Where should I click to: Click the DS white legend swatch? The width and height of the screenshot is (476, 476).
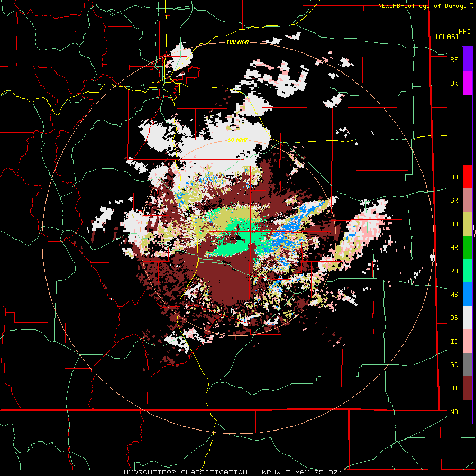[467, 317]
